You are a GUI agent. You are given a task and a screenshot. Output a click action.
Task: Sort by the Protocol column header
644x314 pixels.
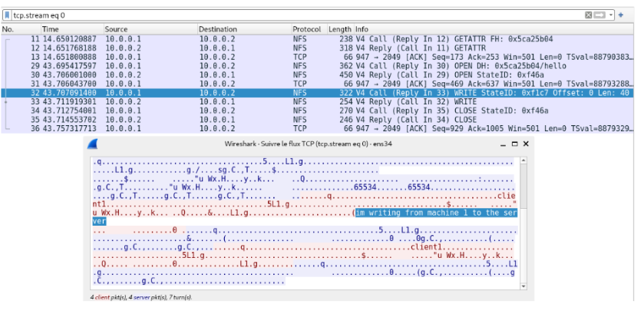(306, 29)
